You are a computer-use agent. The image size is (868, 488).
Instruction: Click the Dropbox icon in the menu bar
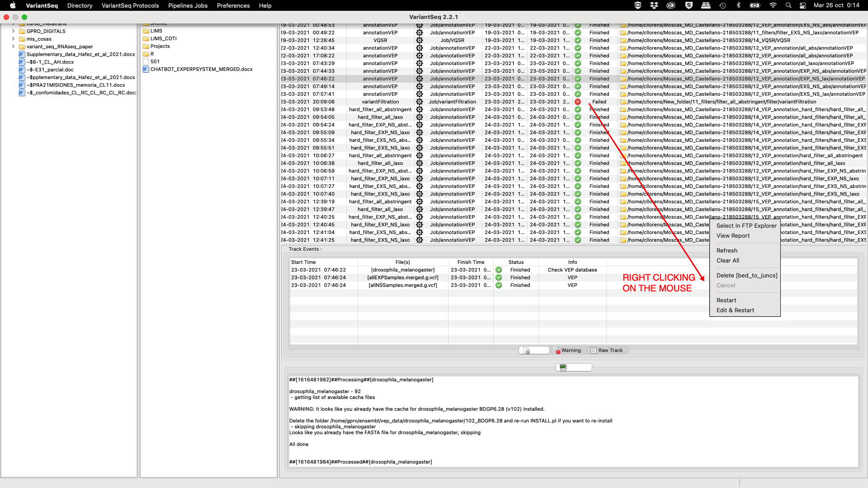tap(654, 5)
